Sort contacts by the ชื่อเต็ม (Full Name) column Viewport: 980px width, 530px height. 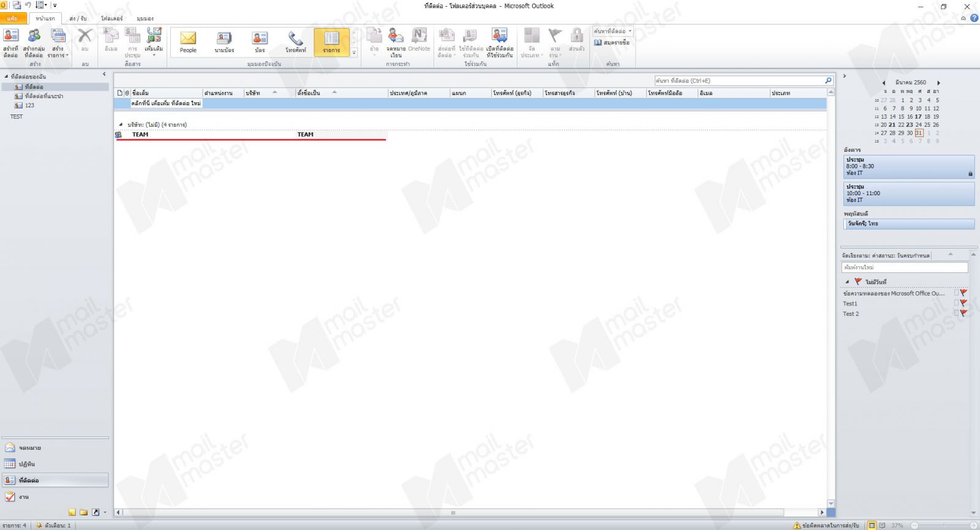tap(167, 93)
